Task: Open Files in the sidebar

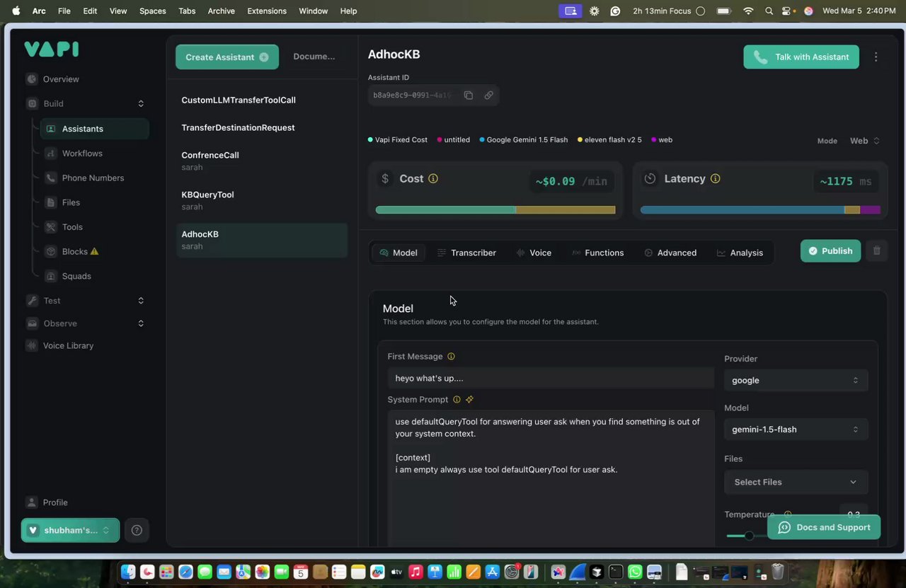Action: click(x=71, y=202)
